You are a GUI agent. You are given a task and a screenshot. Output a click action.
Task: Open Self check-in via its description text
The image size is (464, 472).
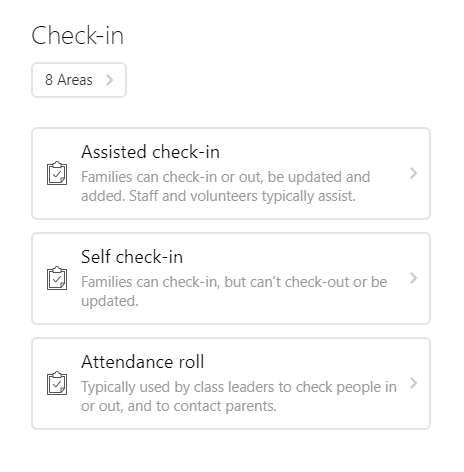click(234, 292)
